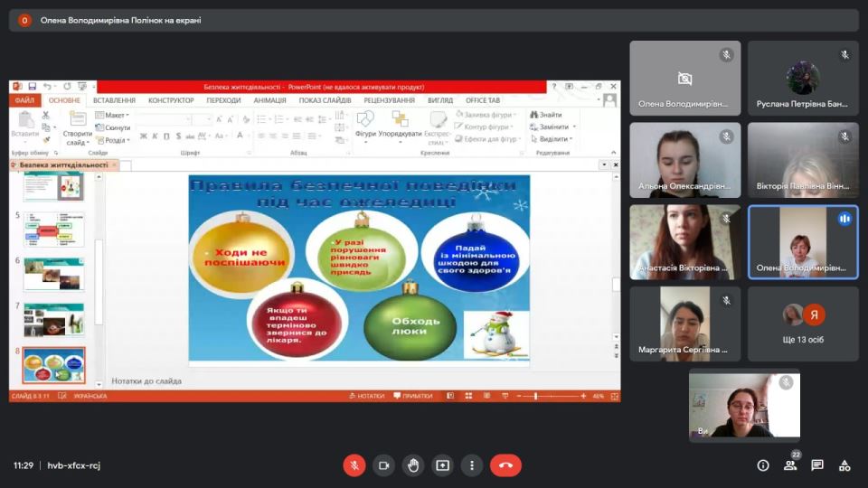This screenshot has width=868, height=488.
Task: Switch to the ОСНОВНЕ ribbon tab
Action: (x=64, y=100)
